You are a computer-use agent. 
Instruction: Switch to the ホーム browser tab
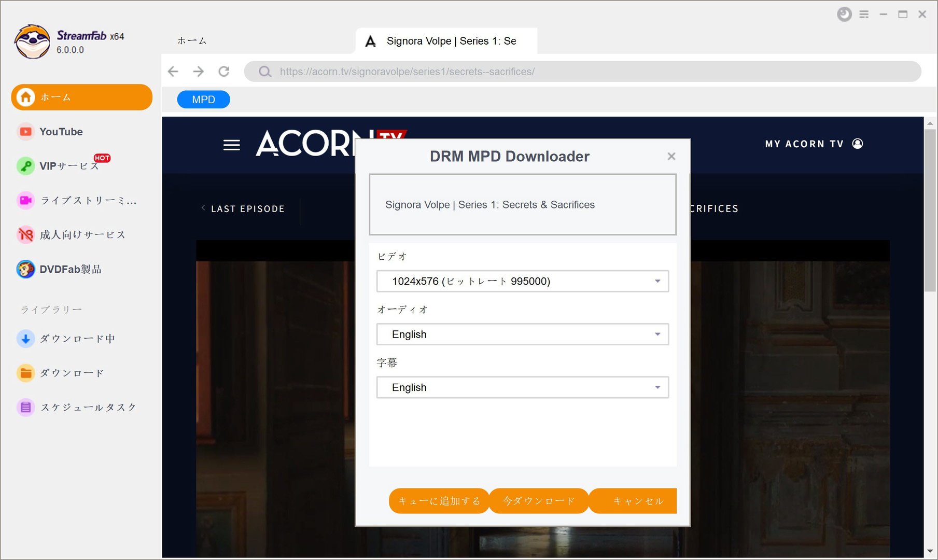(x=192, y=41)
